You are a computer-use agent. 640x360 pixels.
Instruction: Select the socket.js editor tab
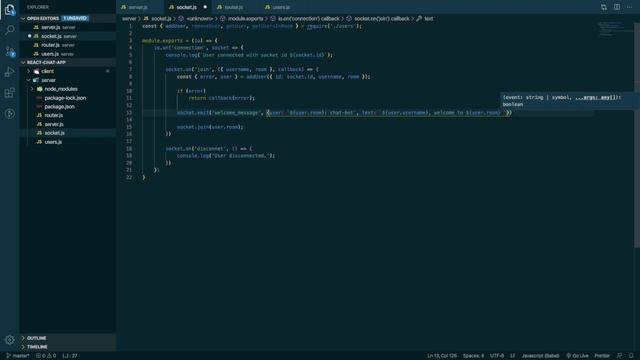pos(188,7)
